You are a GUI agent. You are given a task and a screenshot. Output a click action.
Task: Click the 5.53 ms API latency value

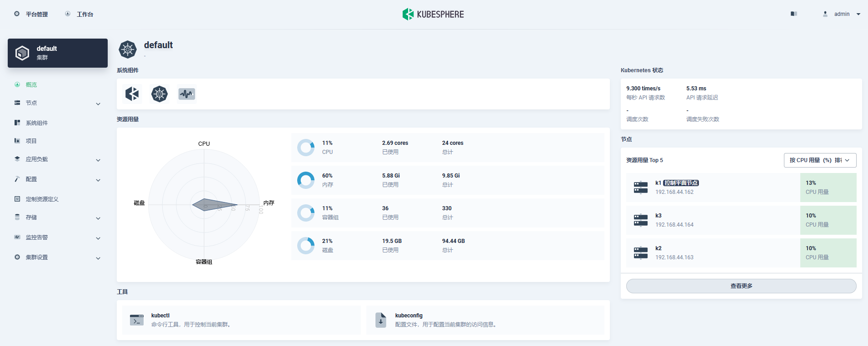pos(696,89)
